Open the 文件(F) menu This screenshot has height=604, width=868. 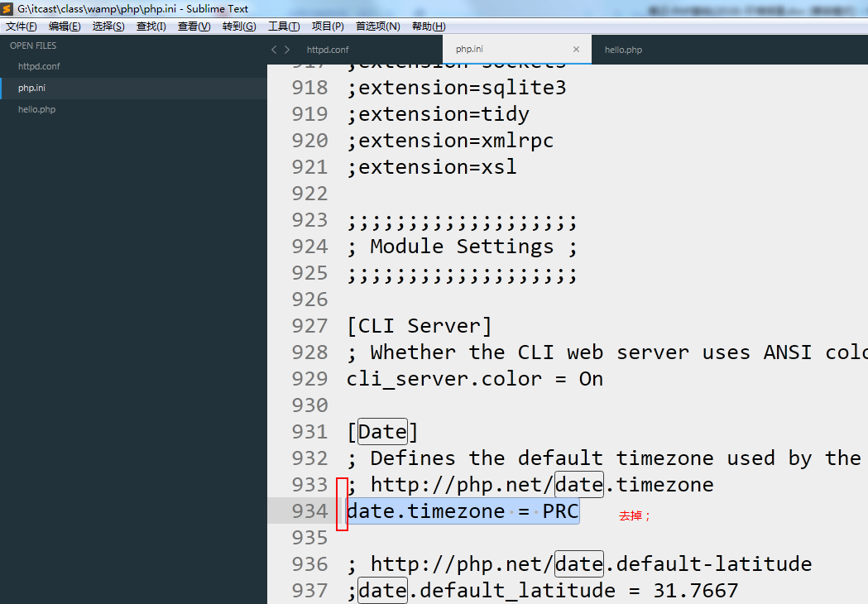21,26
